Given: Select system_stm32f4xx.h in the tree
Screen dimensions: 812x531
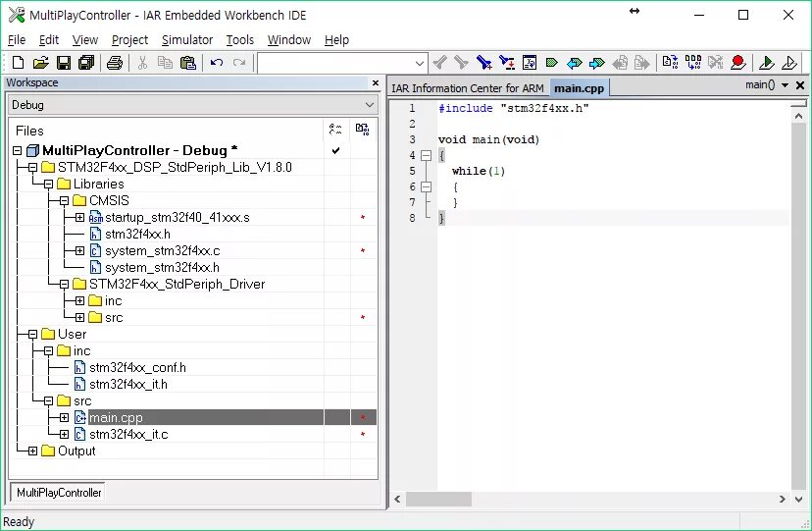Looking at the screenshot, I should coord(162,267).
